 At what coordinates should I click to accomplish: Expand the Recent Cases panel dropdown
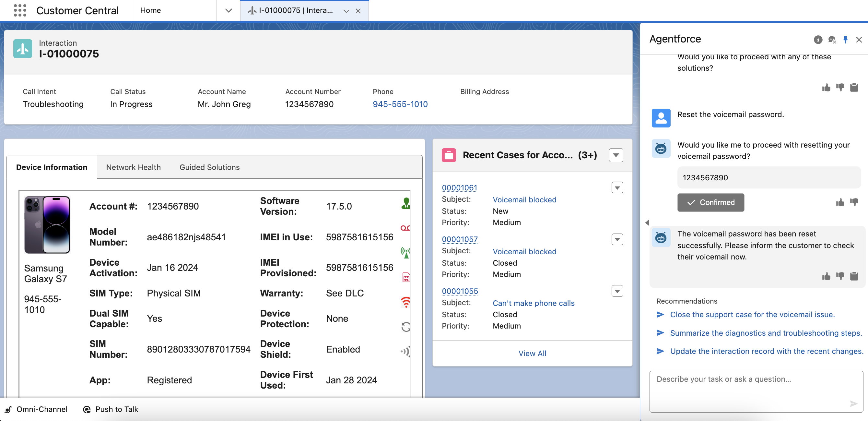click(616, 155)
